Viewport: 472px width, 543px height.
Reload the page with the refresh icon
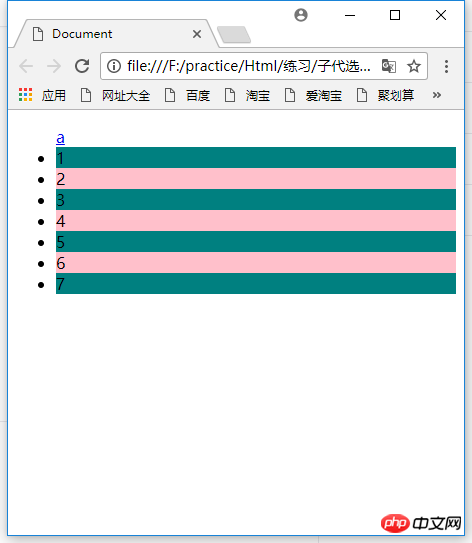(x=82, y=66)
